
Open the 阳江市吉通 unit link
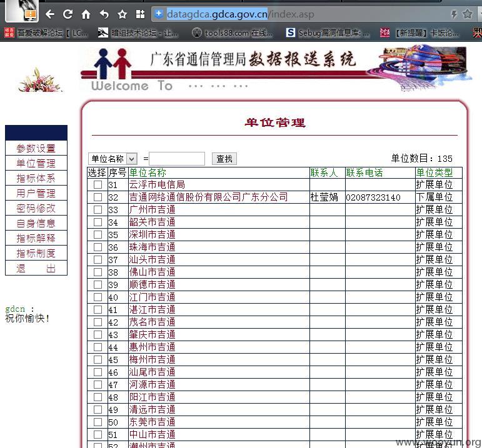(152, 397)
